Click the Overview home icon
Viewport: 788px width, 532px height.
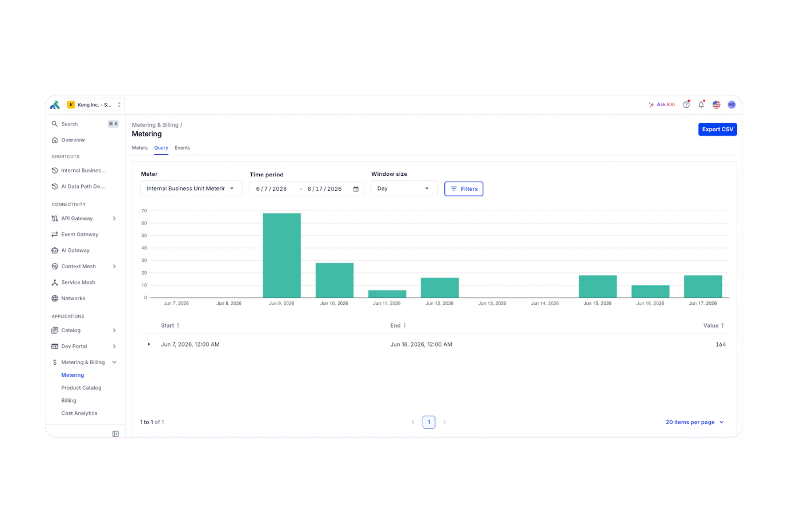[x=55, y=140]
